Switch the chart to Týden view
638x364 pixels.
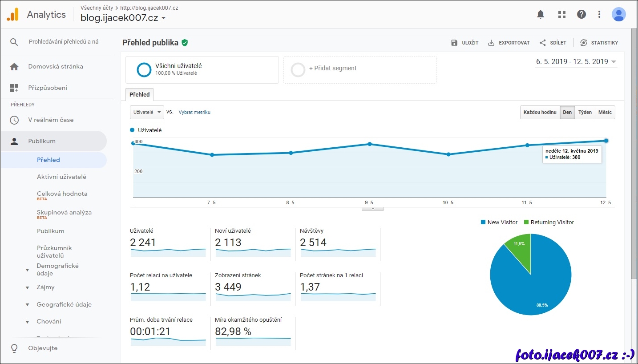(585, 112)
